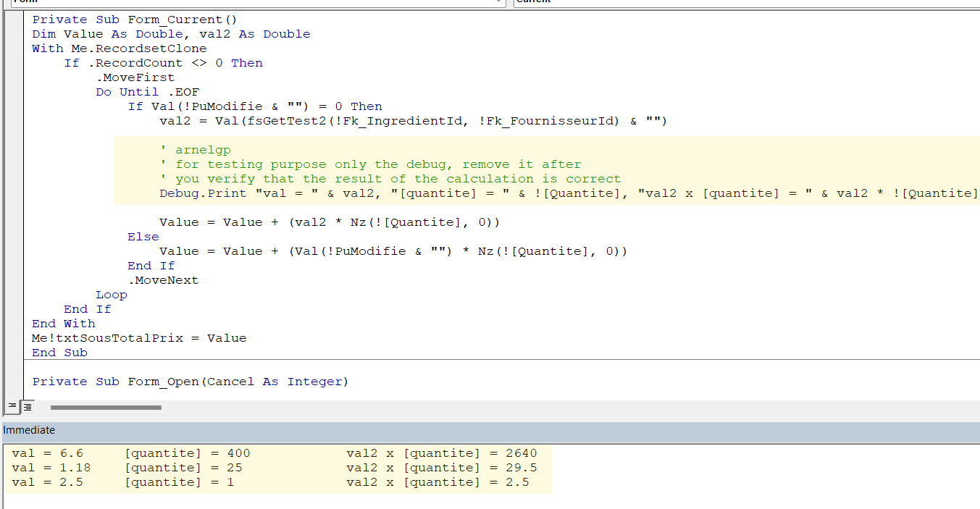Click the 'Else' keyword line
Screen dimensions: 980x509
tap(143, 237)
